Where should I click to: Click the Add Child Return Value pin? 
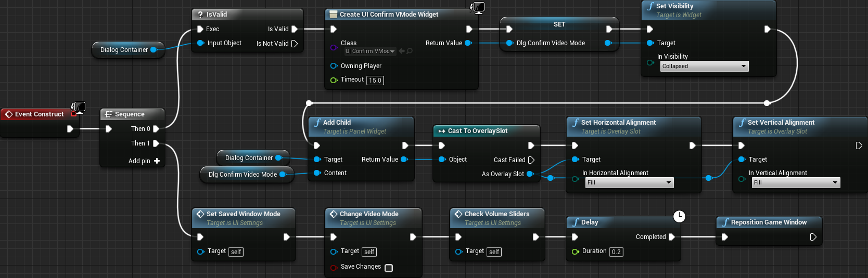[x=404, y=160]
